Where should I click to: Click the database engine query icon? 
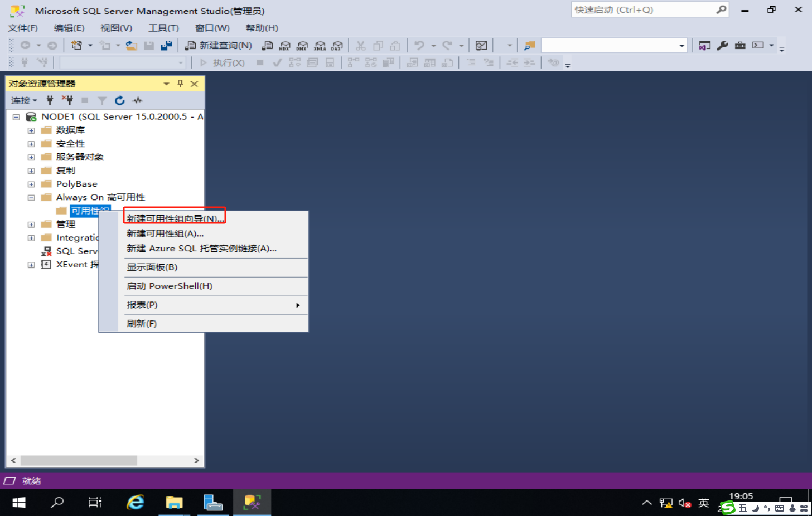[268, 46]
